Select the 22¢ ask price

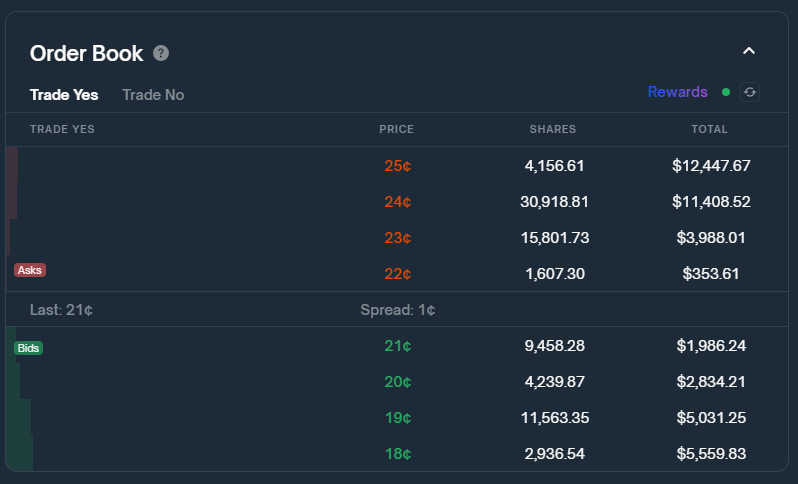tap(397, 274)
